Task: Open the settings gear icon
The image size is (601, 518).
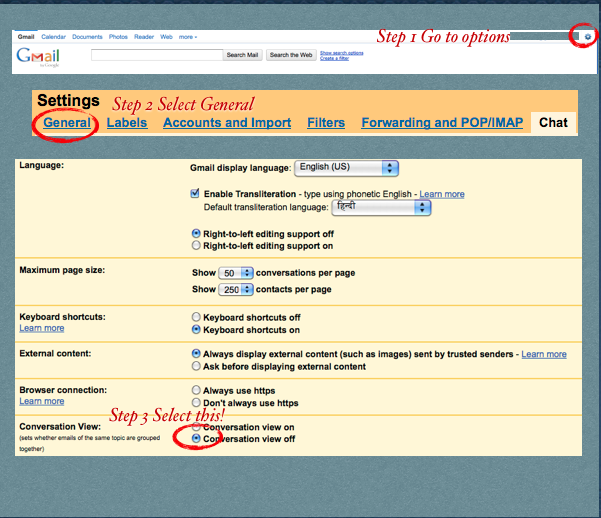Action: click(x=588, y=37)
